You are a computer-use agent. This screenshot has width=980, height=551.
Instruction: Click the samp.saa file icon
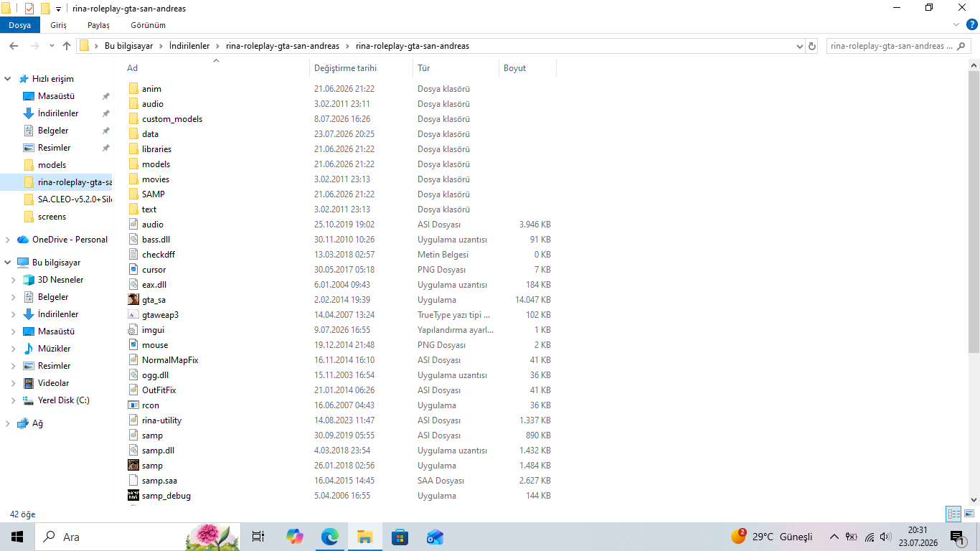point(133,481)
